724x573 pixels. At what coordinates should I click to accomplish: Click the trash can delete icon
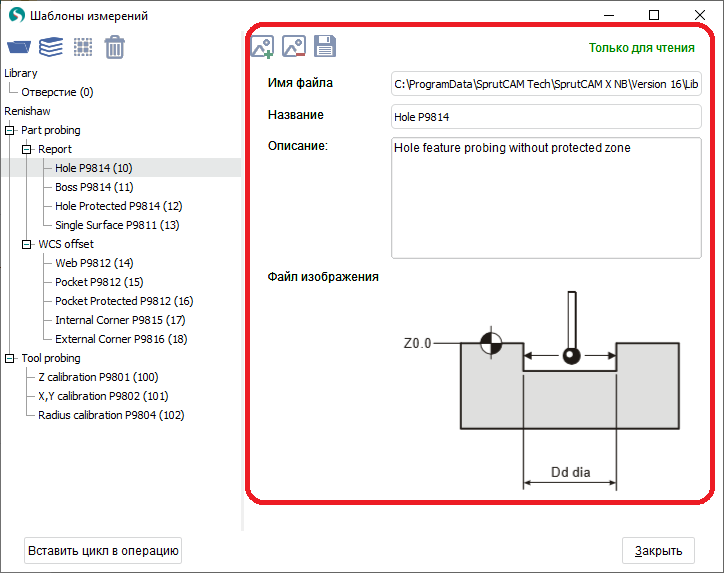(115, 46)
